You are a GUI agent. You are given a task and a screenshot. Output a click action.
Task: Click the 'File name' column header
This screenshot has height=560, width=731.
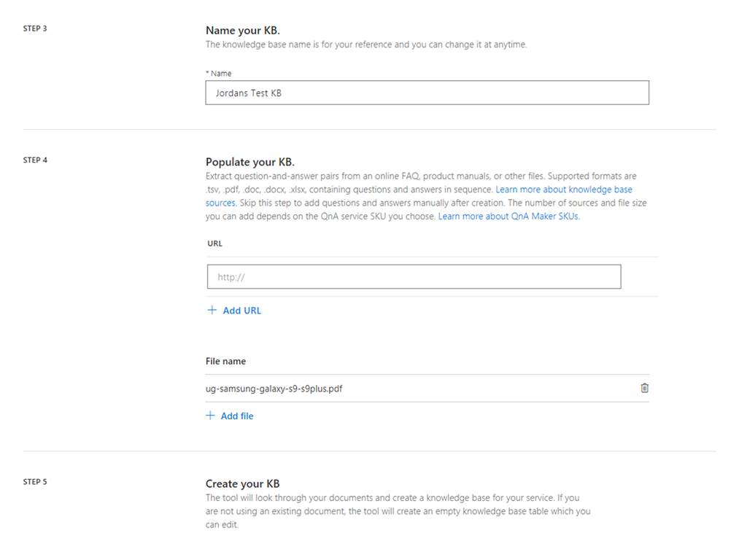[225, 362]
